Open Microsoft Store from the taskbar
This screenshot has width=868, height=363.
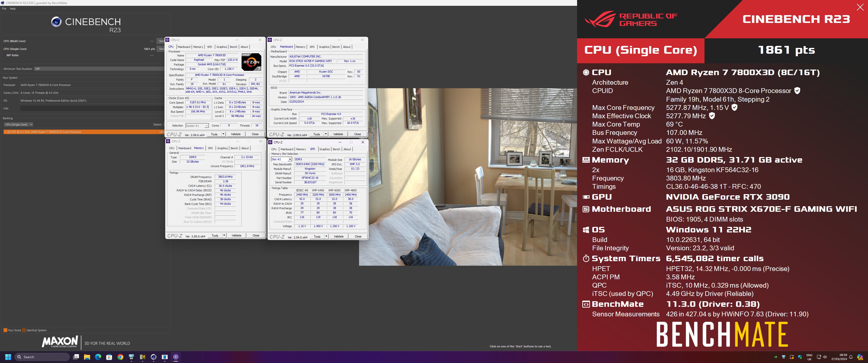109,357
